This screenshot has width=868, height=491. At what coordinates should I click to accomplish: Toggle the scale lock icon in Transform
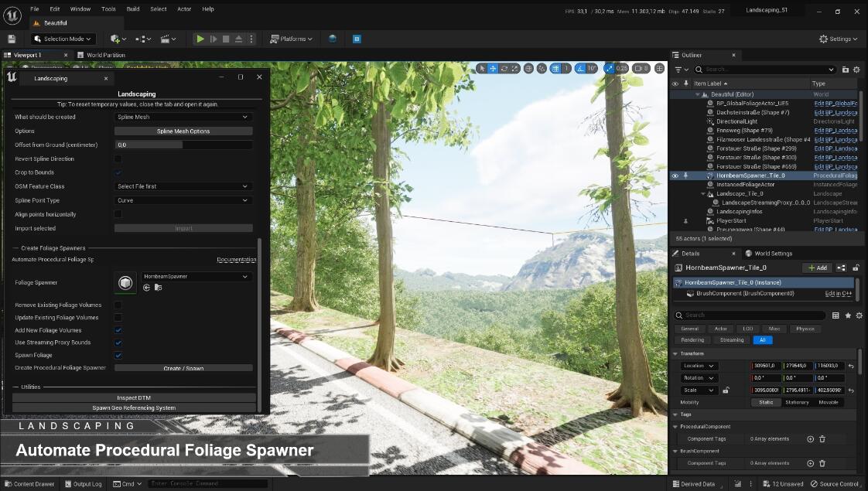[726, 390]
